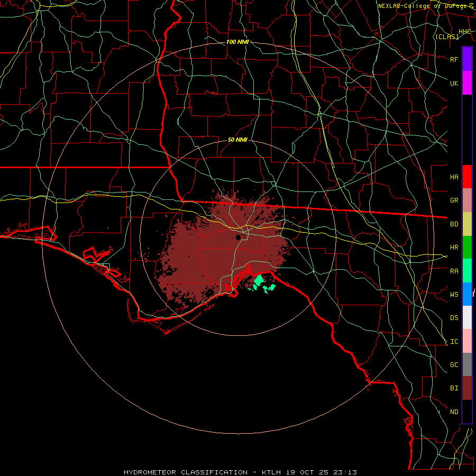Click the "BD" legend label

pos(454,224)
